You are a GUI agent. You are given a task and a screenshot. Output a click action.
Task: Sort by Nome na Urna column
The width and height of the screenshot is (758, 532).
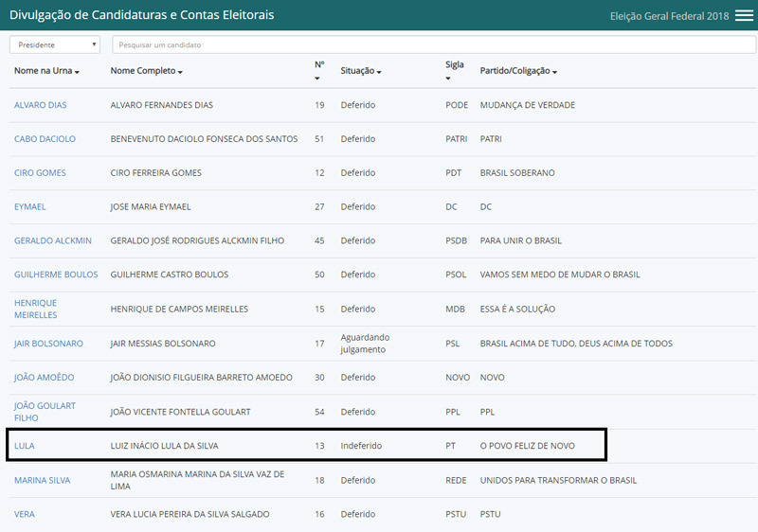(46, 71)
